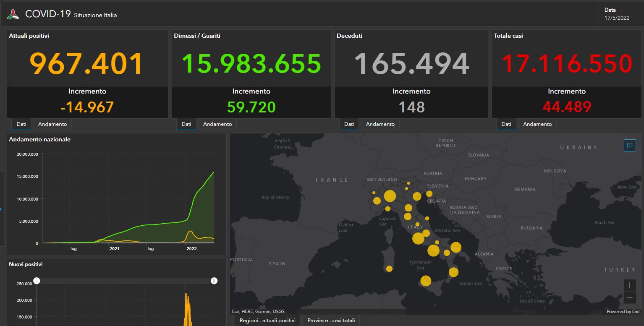Select Dati tab under Totale casi
Image resolution: width=644 pixels, height=326 pixels.
pyautogui.click(x=506, y=124)
